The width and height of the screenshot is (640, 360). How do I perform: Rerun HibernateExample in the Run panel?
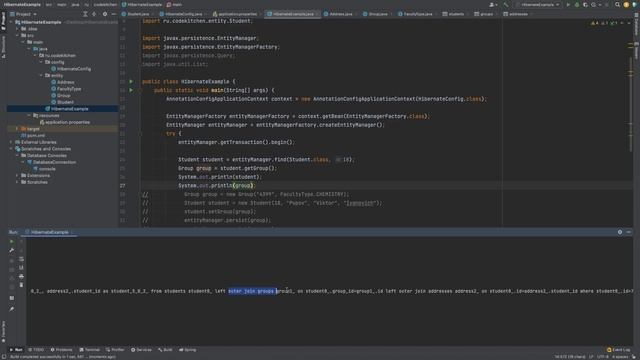tap(11, 242)
